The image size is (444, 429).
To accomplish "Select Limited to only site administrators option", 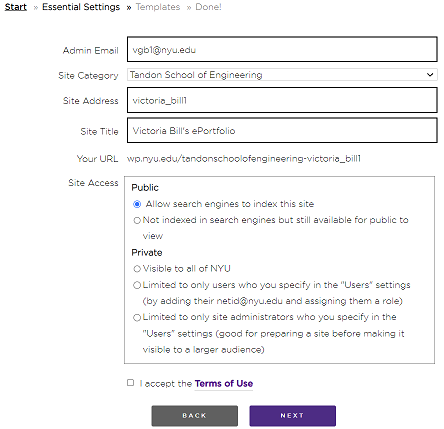I will (x=137, y=318).
